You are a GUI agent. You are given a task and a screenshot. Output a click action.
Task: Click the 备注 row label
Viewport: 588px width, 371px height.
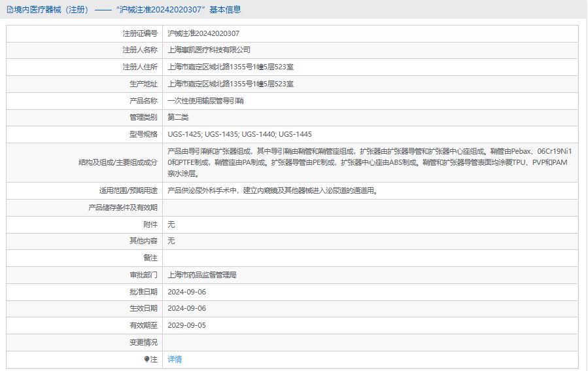150,258
